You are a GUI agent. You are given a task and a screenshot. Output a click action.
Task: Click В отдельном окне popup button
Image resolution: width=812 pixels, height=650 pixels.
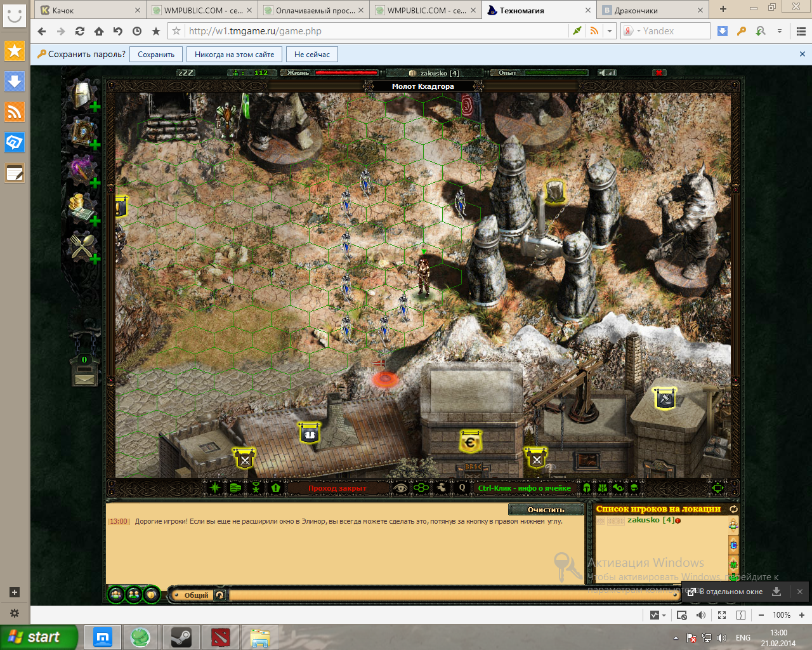[x=725, y=592]
